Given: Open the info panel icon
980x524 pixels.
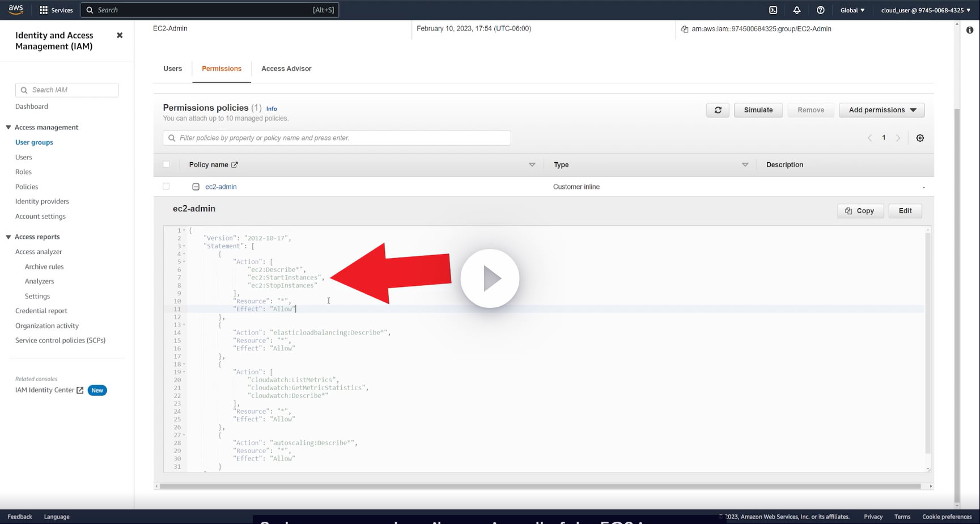Looking at the screenshot, I should click(970, 30).
